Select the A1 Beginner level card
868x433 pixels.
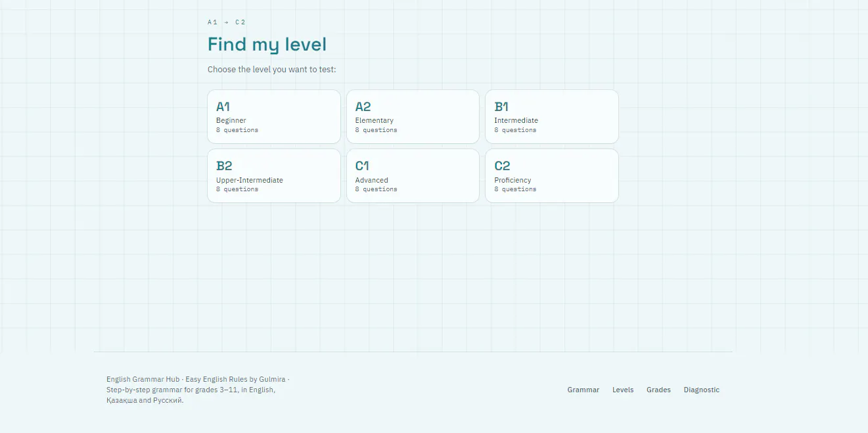coord(274,117)
